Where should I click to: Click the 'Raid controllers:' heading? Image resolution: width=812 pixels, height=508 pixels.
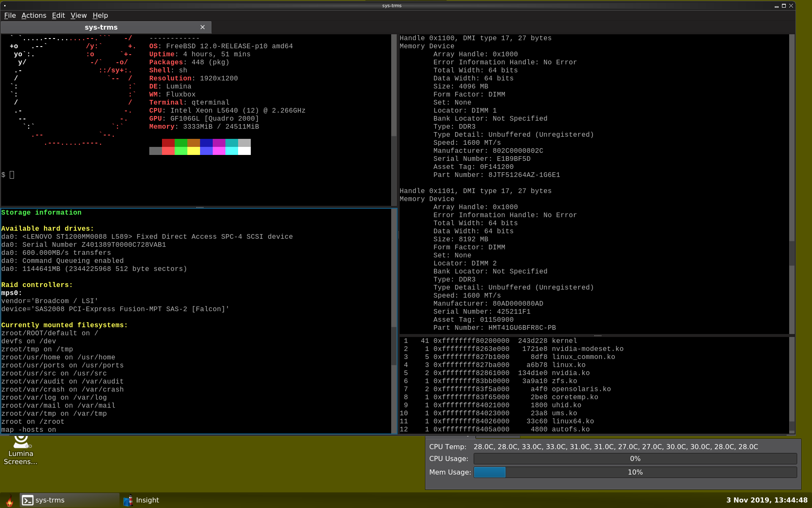pos(37,285)
